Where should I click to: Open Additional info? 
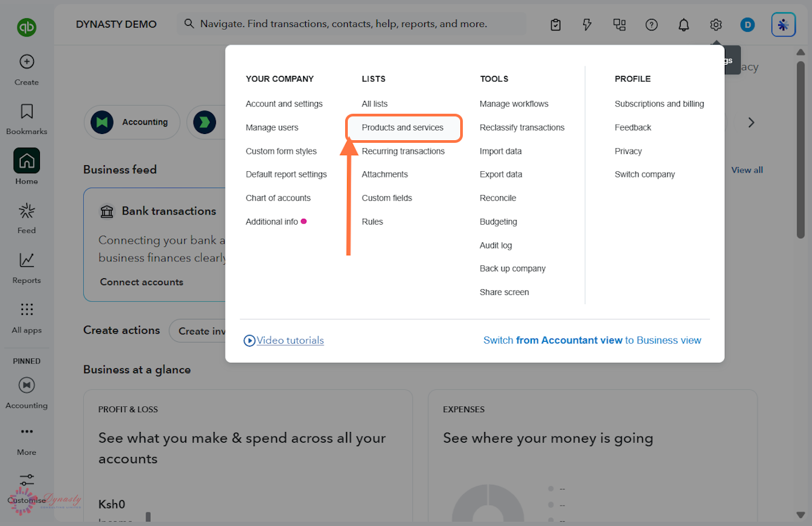click(x=272, y=221)
